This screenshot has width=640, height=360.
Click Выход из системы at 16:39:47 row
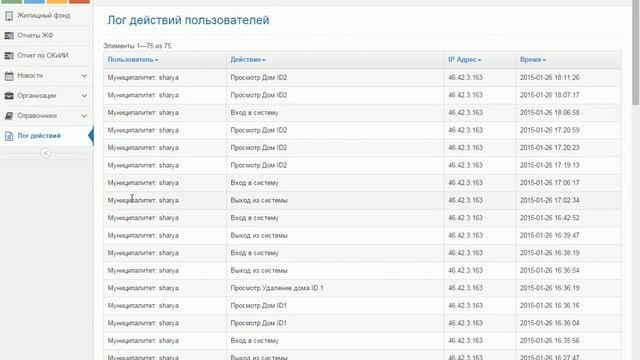tap(259, 236)
